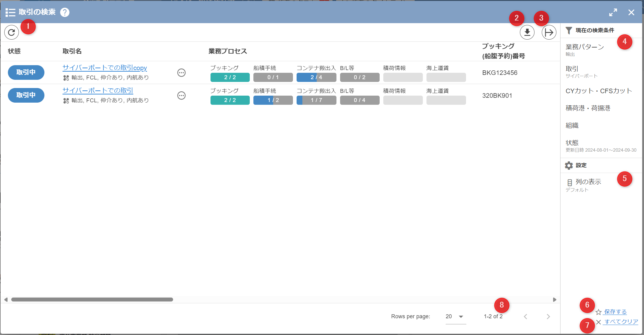
Task: Open 業務パターン search condition
Action: click(584, 47)
